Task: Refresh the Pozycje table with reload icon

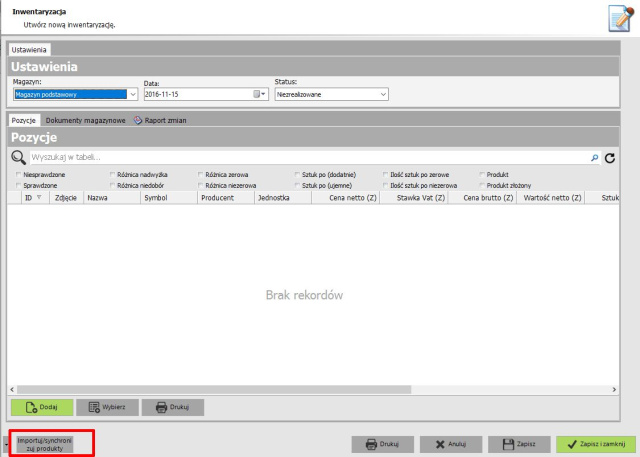Action: 610,158
